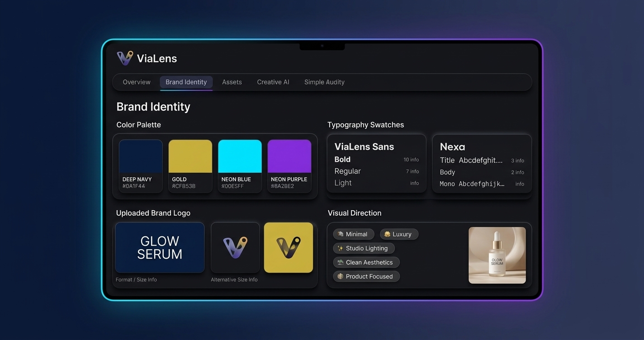Open the serum bottle product image
This screenshot has height=340, width=644.
pyautogui.click(x=497, y=255)
